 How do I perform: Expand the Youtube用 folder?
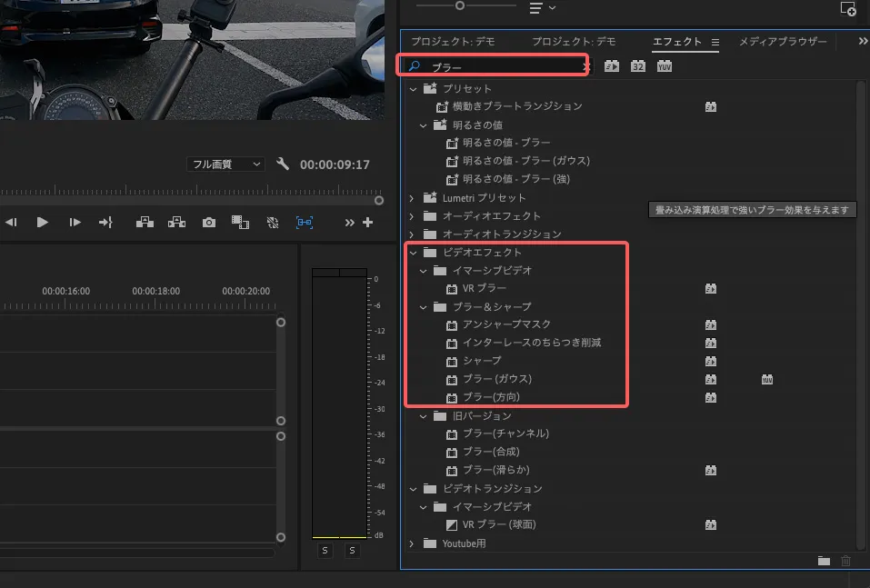coord(412,543)
